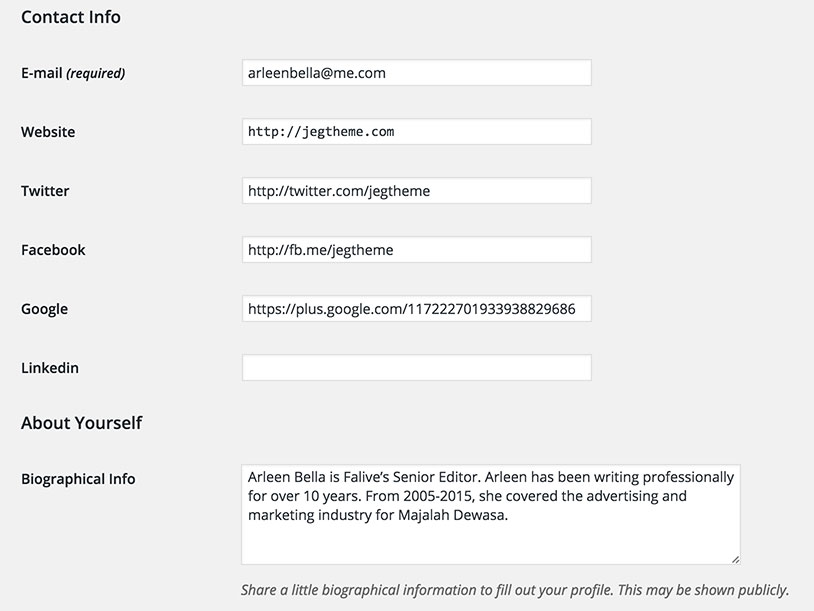814x611 pixels.
Task: Click the biography help description text
Action: 514,589
